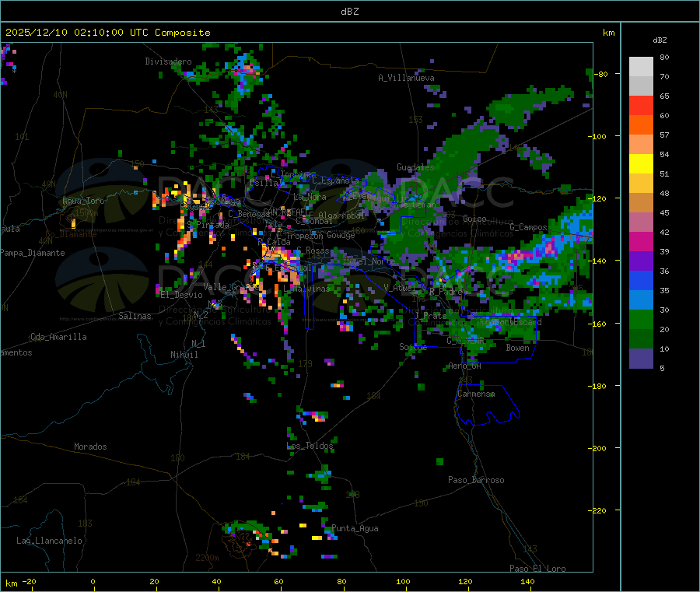
Task: Click the 'Paso_Barroso' location label
Action: pos(476,480)
